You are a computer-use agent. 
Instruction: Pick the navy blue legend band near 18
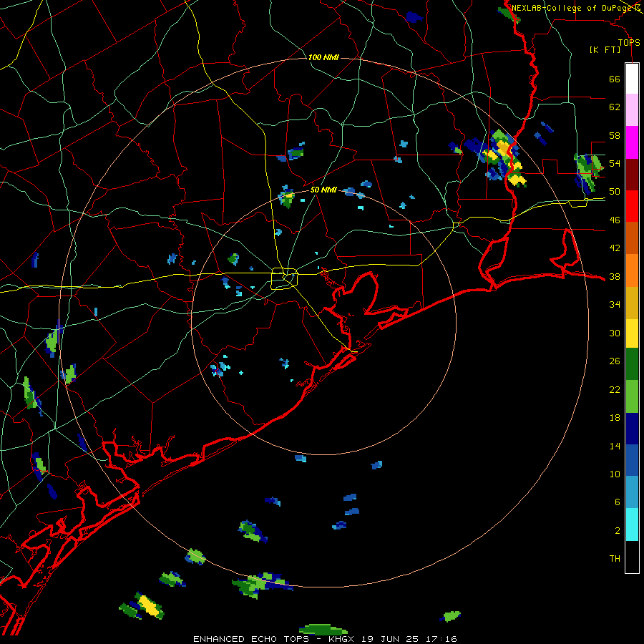pos(632,429)
